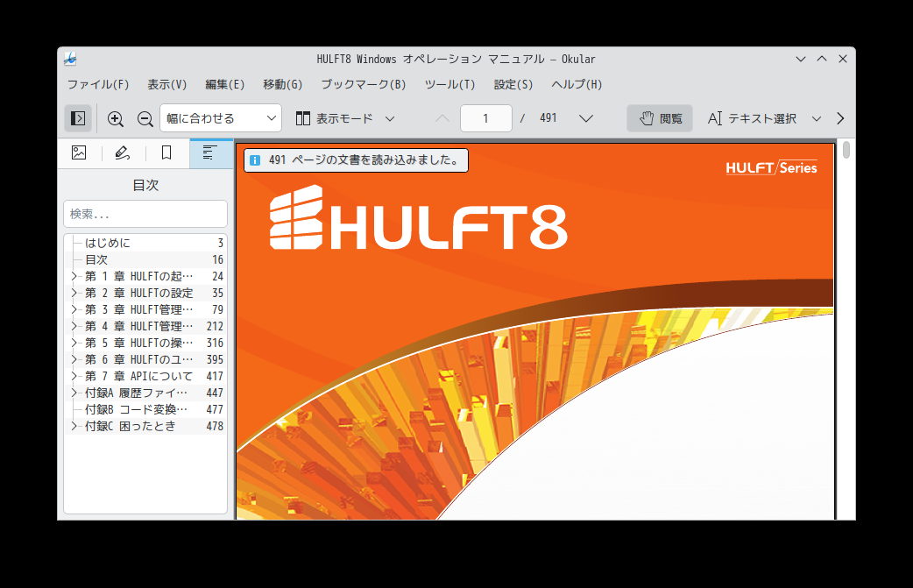913x588 pixels.
Task: Select 第 2 章 HULFTの設定 row text
Action: [138, 293]
